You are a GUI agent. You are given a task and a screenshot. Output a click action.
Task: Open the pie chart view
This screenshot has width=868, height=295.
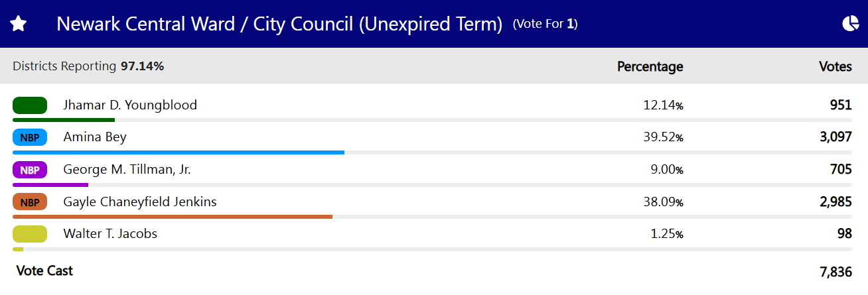(851, 24)
